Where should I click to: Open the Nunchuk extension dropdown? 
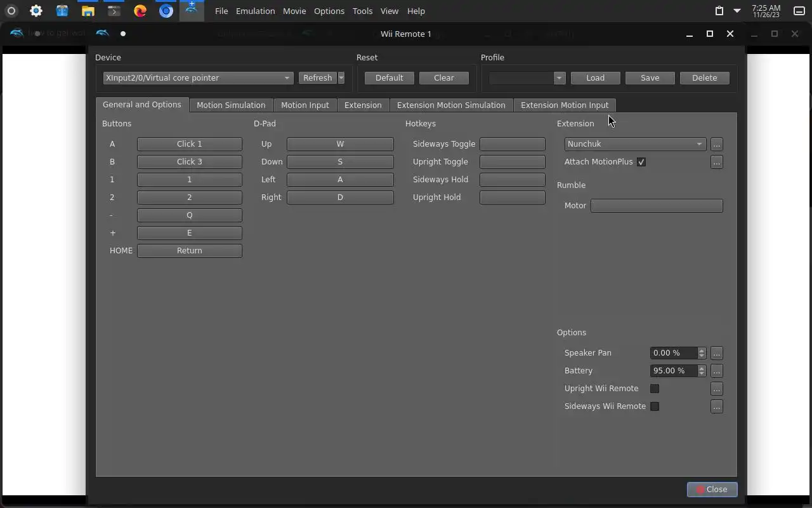(x=635, y=144)
